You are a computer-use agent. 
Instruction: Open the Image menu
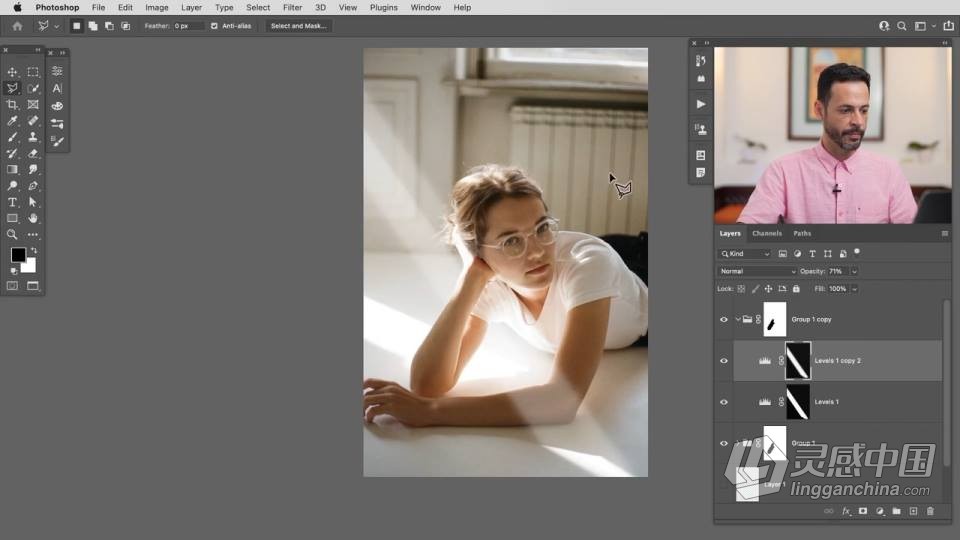coord(157,7)
